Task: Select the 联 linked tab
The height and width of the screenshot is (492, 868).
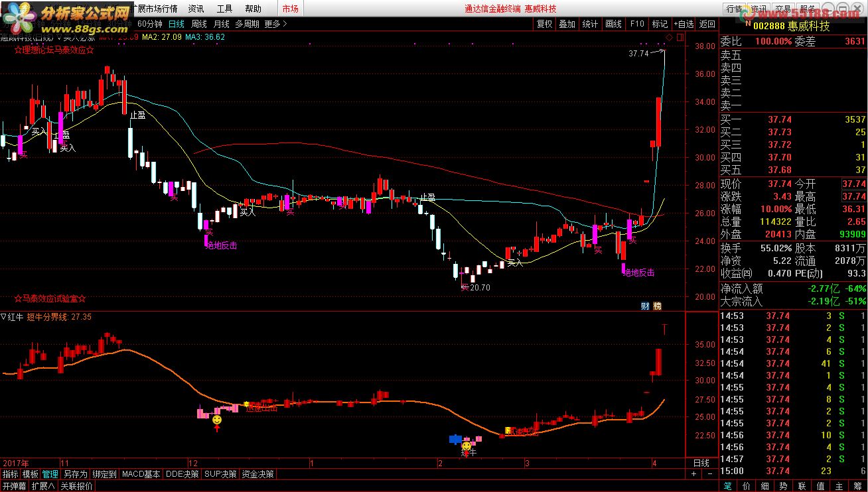Action: (x=803, y=486)
